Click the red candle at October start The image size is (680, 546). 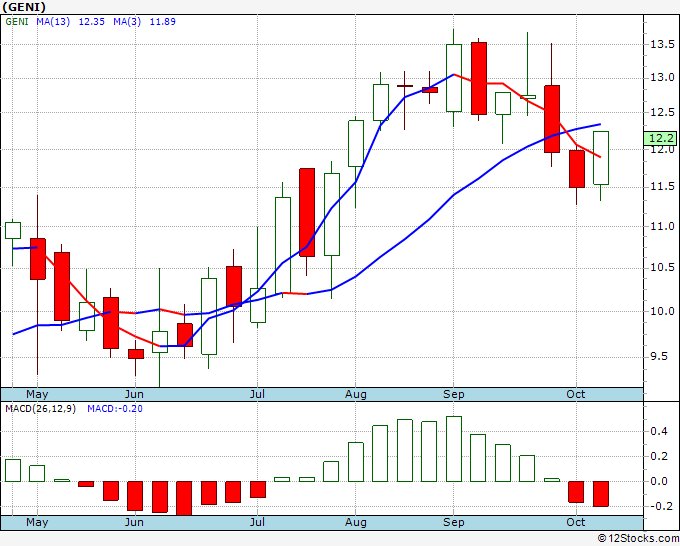click(x=576, y=169)
